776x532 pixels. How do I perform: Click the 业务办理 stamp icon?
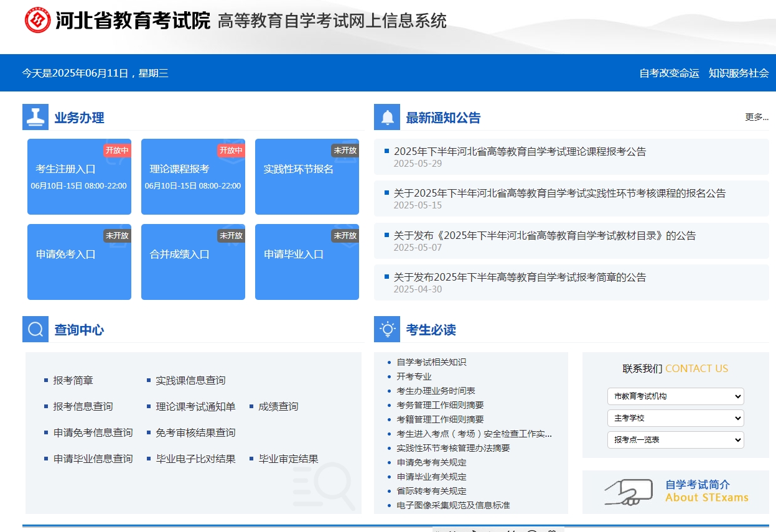(35, 116)
